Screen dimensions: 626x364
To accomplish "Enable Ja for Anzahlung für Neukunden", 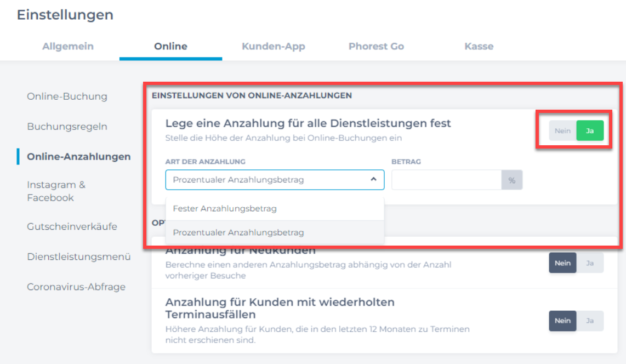I will tap(590, 263).
